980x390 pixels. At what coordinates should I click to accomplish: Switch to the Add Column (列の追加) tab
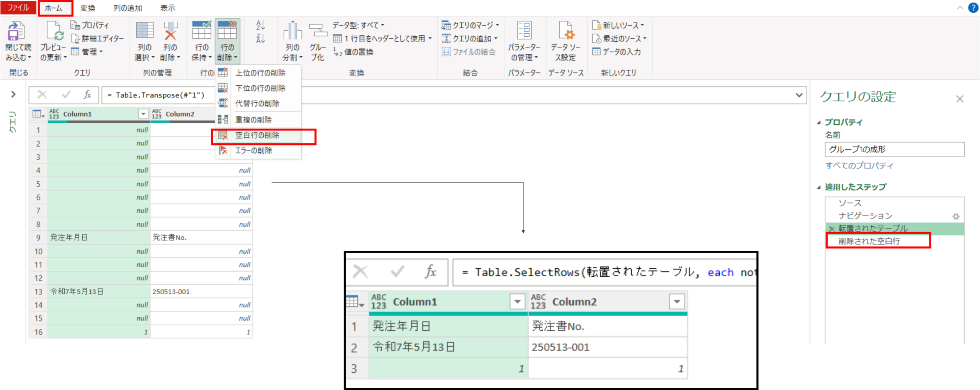[x=128, y=8]
